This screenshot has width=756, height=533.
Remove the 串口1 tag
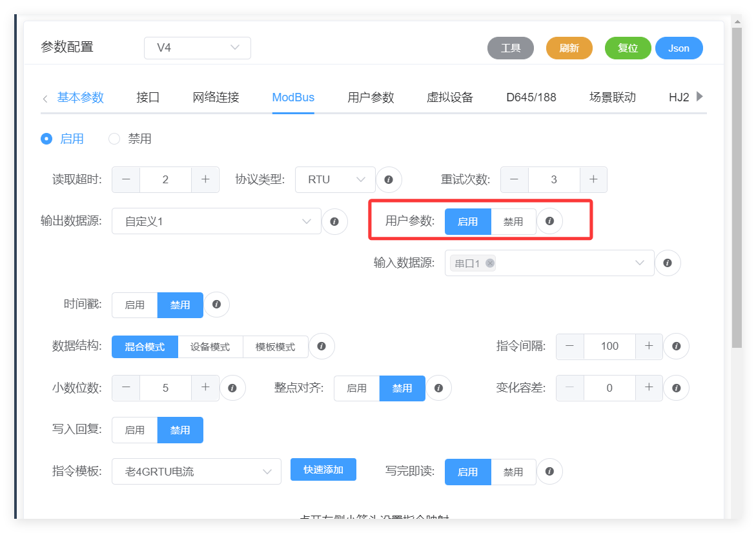(x=490, y=263)
